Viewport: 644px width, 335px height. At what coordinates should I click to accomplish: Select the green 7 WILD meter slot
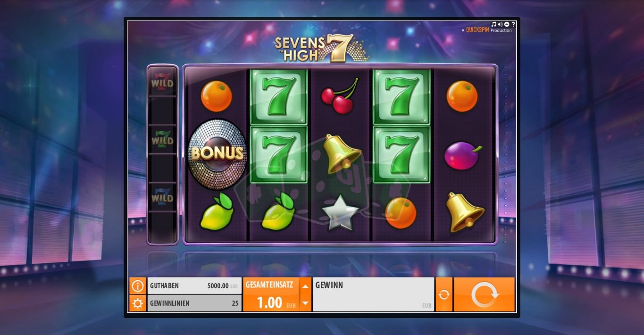[162, 139]
